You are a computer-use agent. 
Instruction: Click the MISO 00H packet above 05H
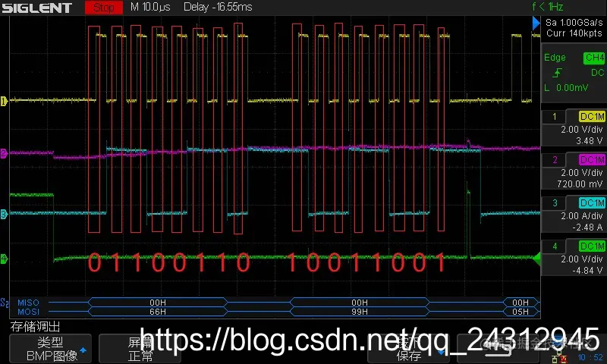(521, 303)
